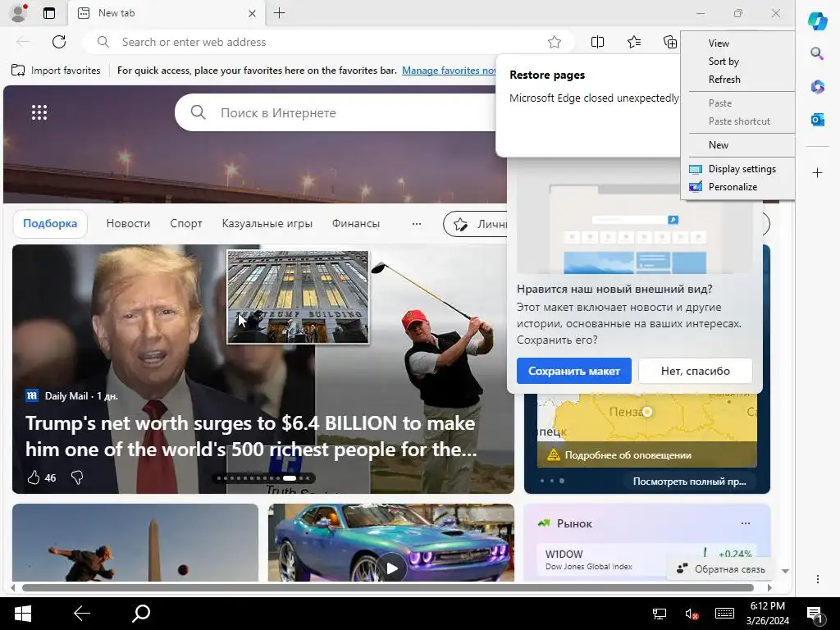Open the Финансы tab
The height and width of the screenshot is (630, 840).
[x=356, y=223]
